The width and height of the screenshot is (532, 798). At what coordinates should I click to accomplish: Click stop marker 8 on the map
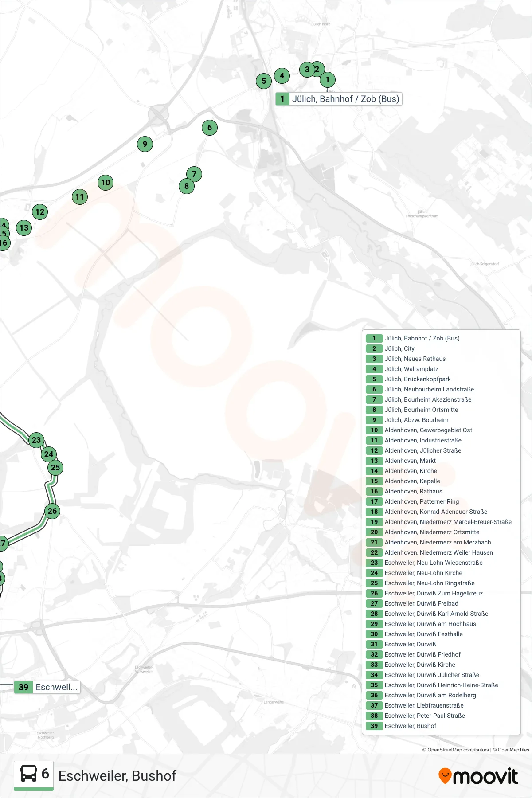(187, 186)
